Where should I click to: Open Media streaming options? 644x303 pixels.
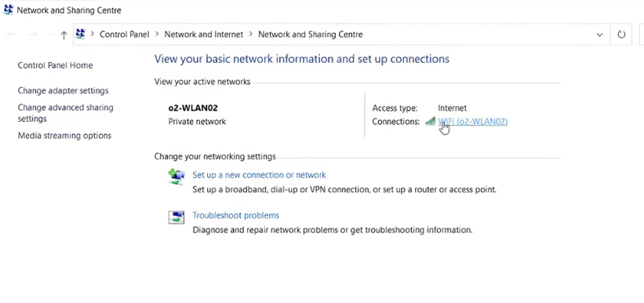coord(64,135)
